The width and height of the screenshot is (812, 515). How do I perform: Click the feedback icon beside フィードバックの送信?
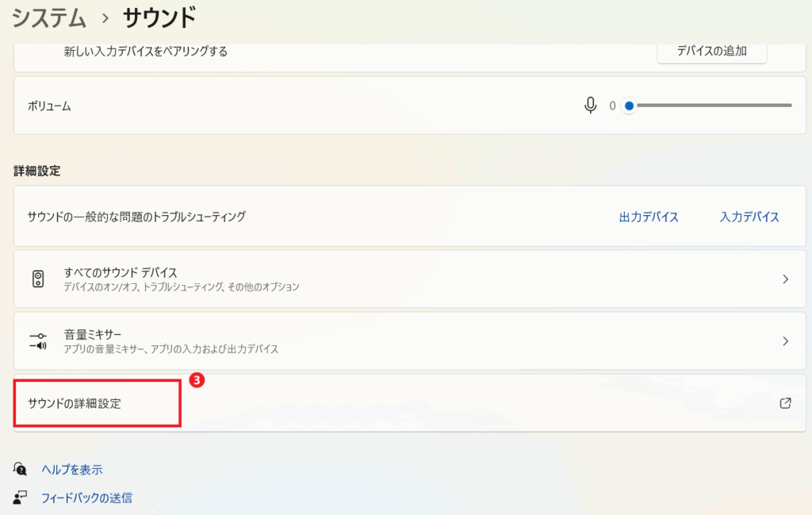click(21, 498)
